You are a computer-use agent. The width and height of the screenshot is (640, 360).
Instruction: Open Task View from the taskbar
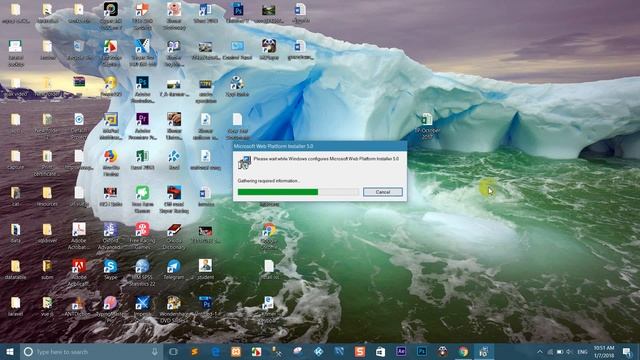[173, 351]
